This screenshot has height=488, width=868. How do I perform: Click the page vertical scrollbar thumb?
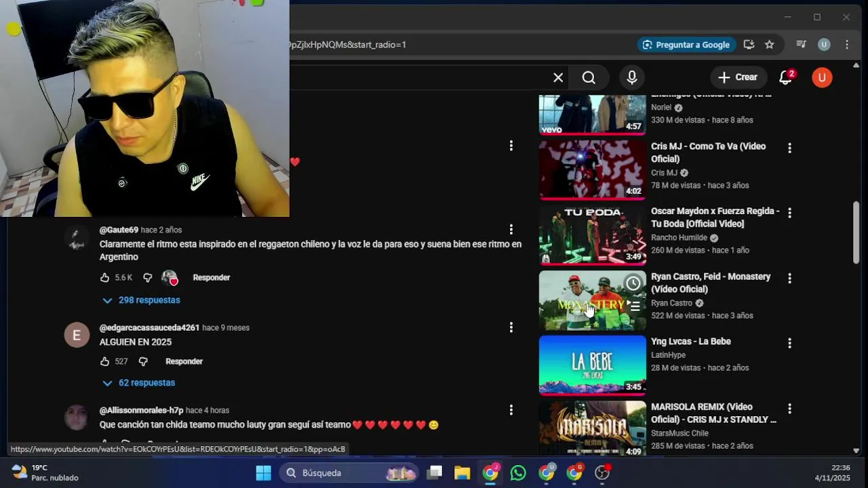tap(856, 232)
